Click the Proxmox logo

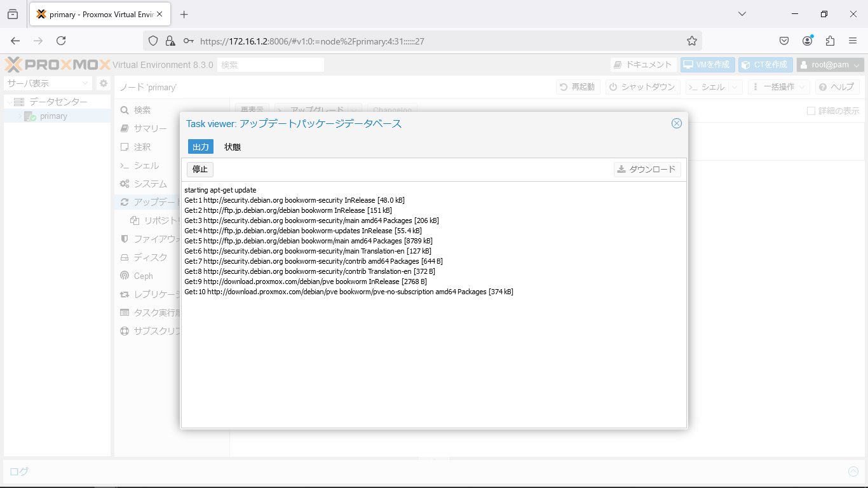tap(58, 65)
